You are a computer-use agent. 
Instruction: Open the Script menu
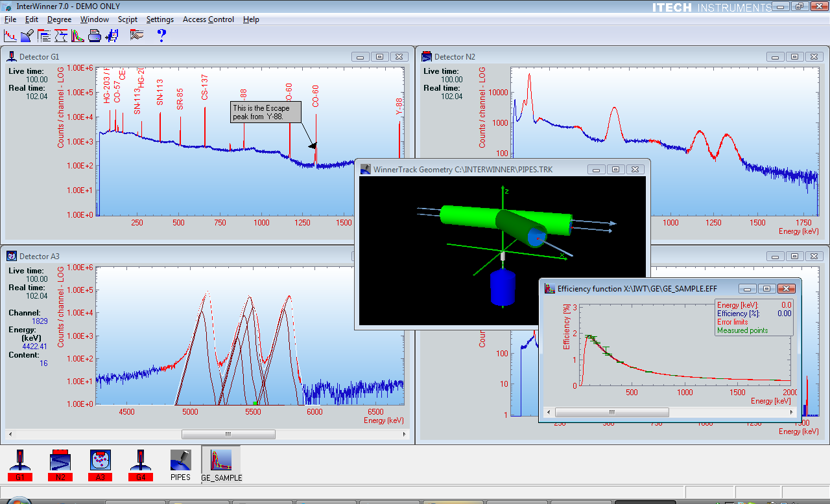127,19
